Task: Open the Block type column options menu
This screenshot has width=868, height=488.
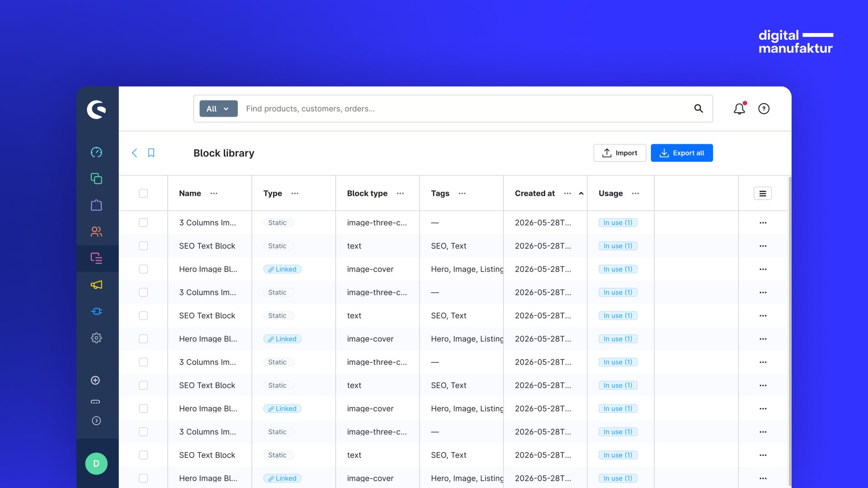Action: (x=400, y=193)
